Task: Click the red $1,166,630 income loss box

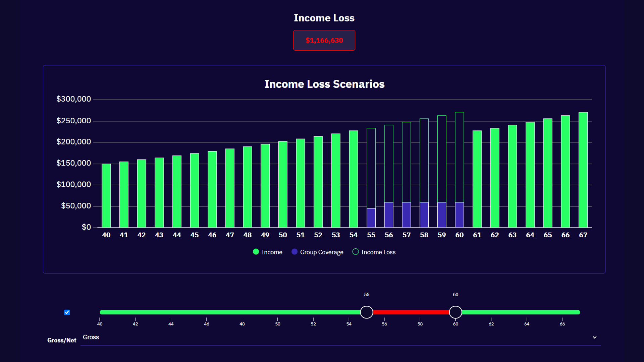Action: coord(324,40)
